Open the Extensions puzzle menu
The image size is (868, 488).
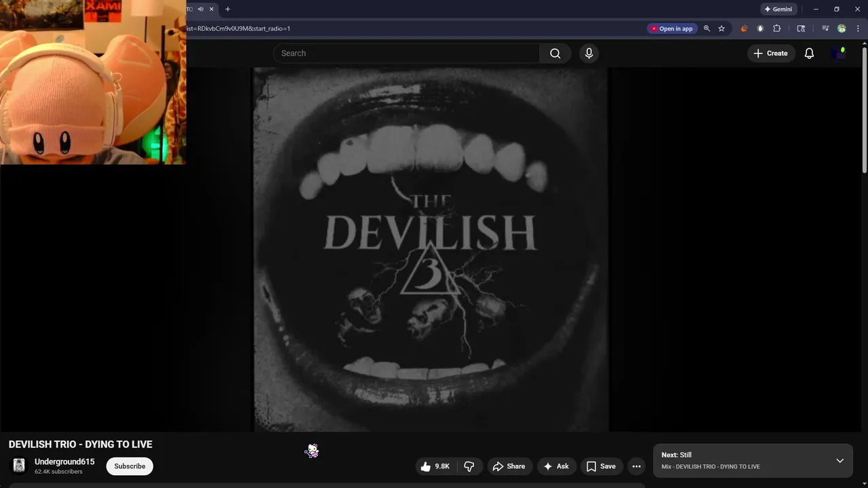(x=777, y=28)
